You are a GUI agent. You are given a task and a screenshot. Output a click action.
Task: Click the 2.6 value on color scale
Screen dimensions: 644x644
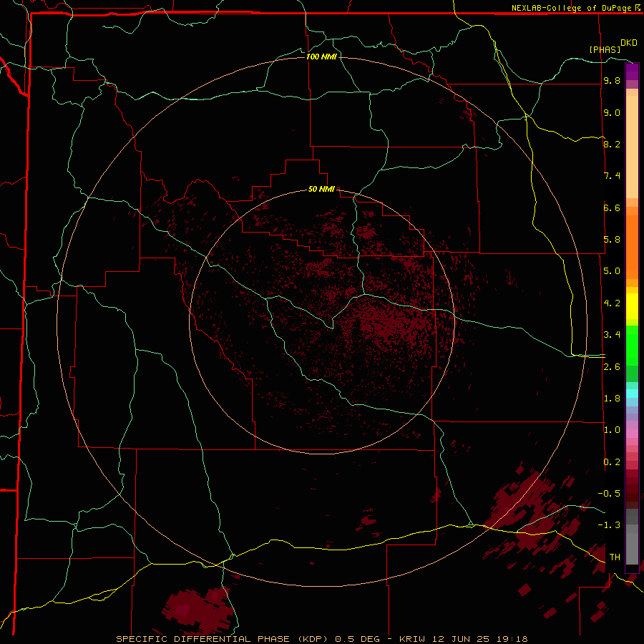[612, 367]
